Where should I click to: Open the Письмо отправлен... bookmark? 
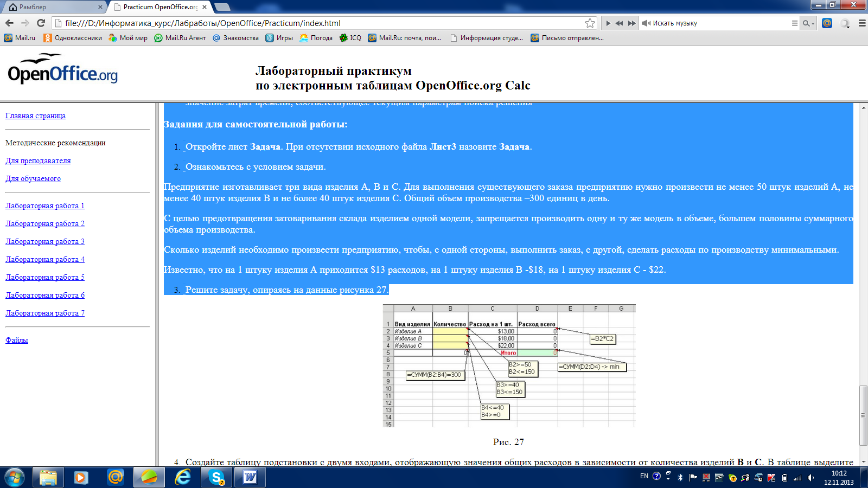567,38
